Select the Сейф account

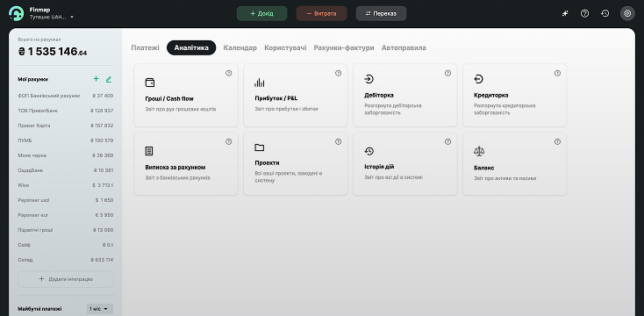point(66,245)
